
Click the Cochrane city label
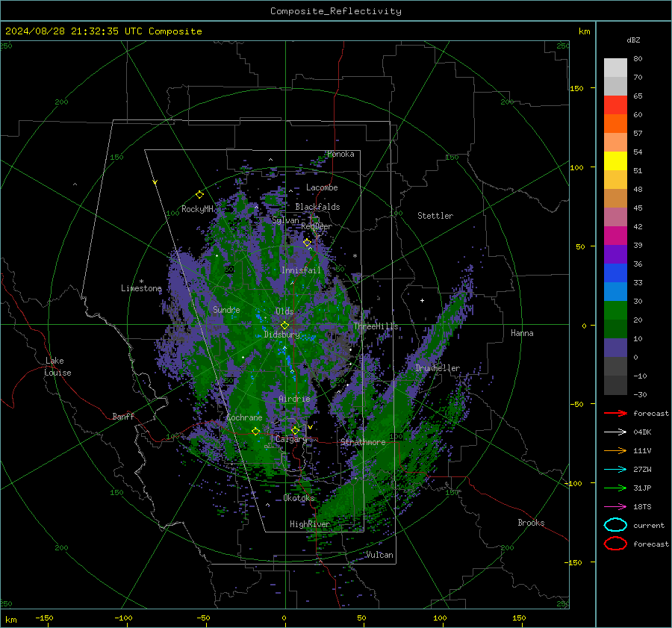click(x=244, y=417)
